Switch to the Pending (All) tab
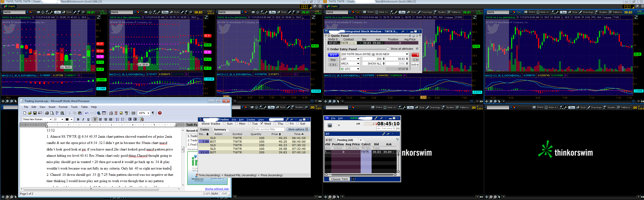The height and width of the screenshot is (200, 644). coord(345,140)
